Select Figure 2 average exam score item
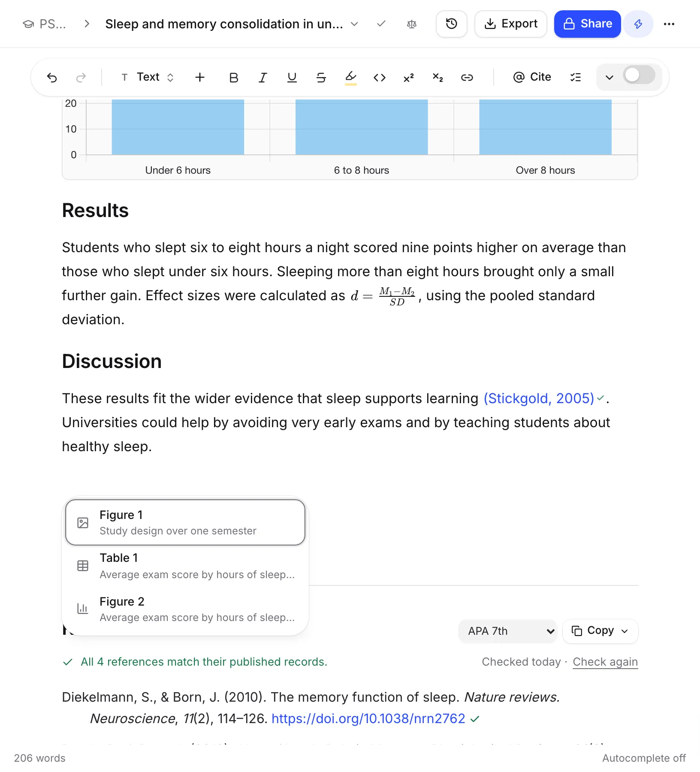The image size is (700, 772). [185, 609]
